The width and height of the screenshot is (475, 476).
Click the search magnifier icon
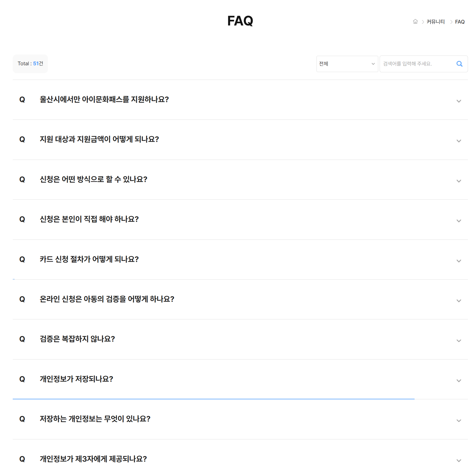click(459, 64)
